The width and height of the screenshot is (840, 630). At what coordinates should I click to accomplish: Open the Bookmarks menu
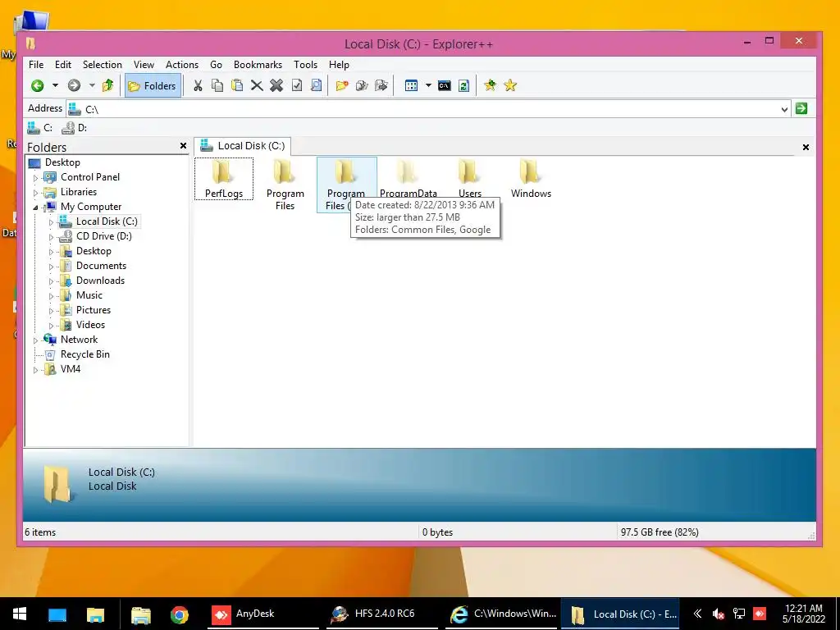tap(258, 65)
